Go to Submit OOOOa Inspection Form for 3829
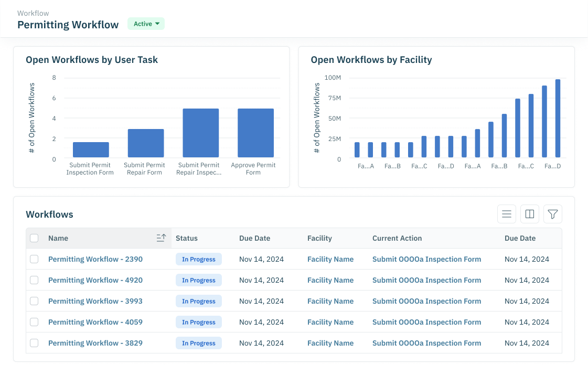This screenshot has width=588, height=365. pos(427,343)
